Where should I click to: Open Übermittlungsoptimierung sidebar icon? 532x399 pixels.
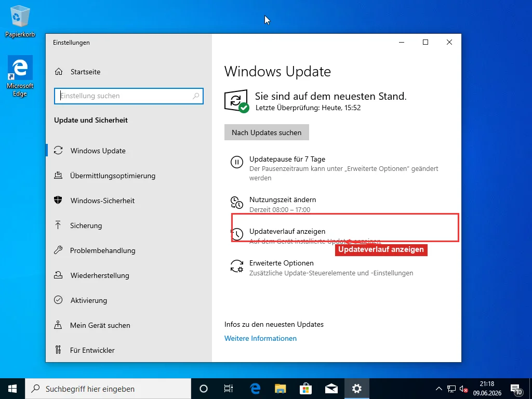pyautogui.click(x=58, y=176)
